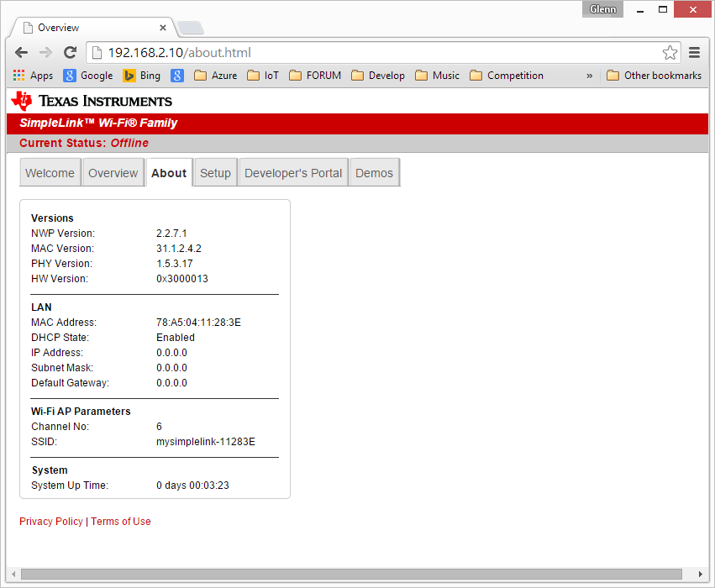715x588 pixels.
Task: Open the Apps shortcut in the bookmarks bar
Action: (34, 76)
